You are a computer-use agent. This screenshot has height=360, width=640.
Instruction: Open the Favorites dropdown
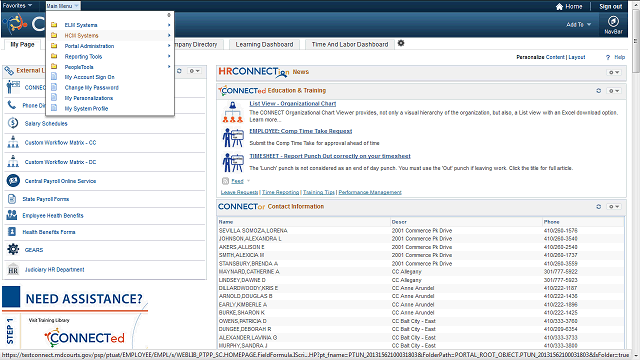point(17,6)
